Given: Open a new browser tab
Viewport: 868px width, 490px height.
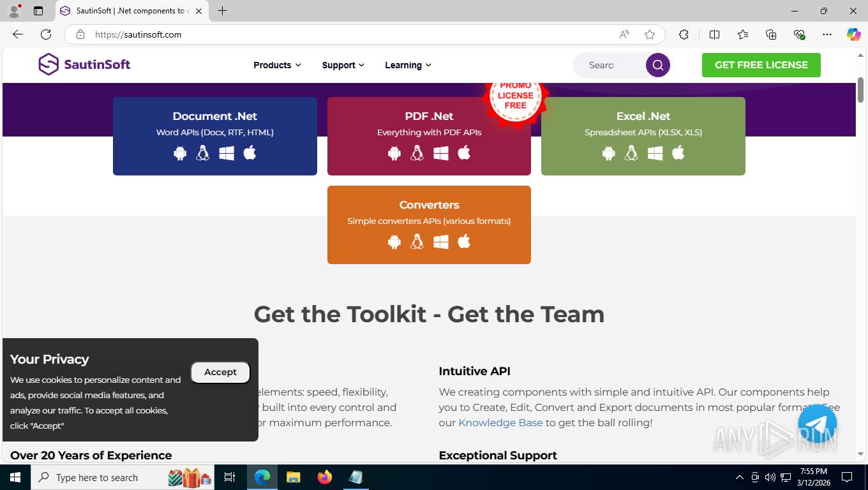Looking at the screenshot, I should (222, 11).
